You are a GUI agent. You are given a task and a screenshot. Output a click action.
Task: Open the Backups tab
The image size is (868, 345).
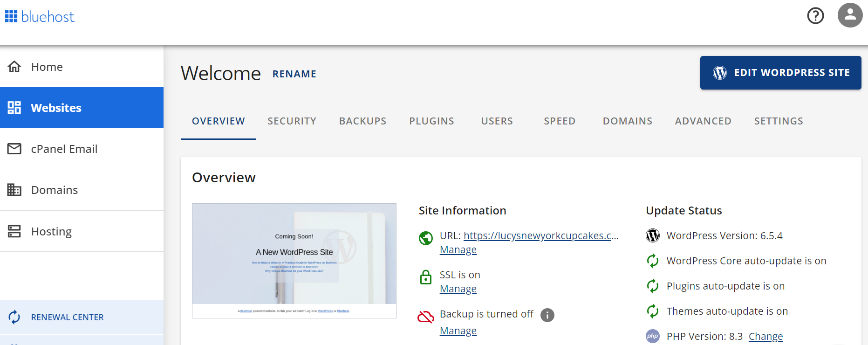point(363,121)
